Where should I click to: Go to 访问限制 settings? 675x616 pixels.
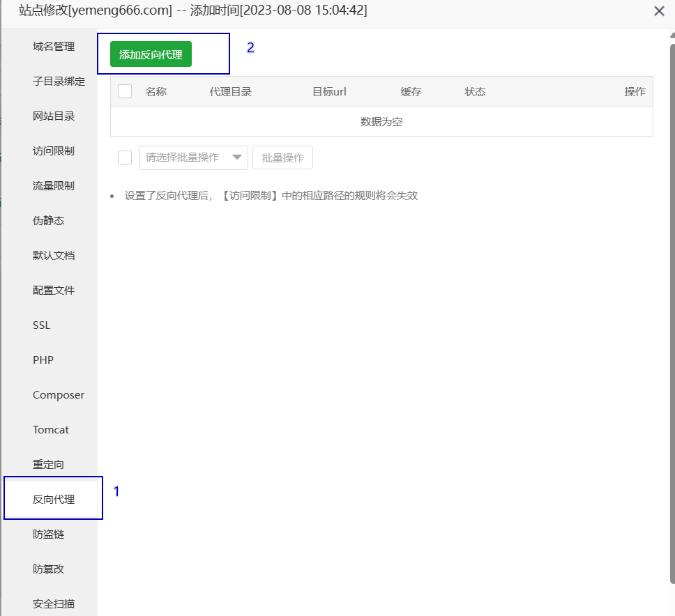(x=54, y=151)
